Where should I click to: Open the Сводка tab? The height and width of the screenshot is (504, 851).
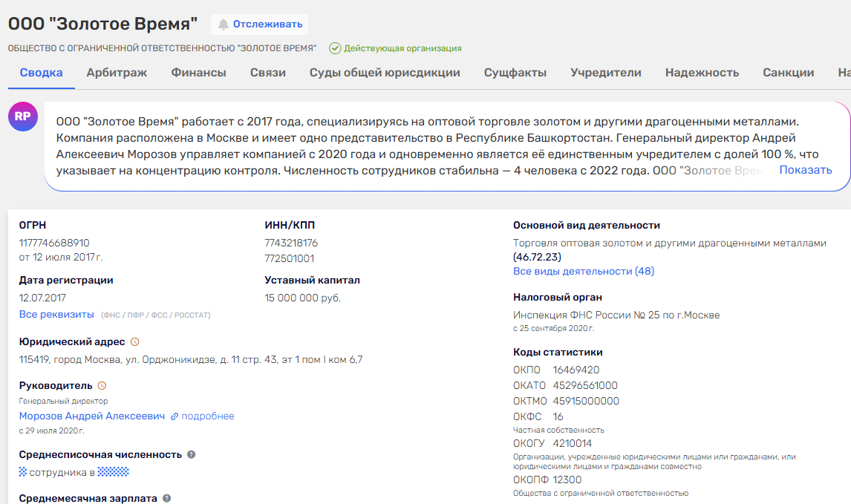pos(42,73)
